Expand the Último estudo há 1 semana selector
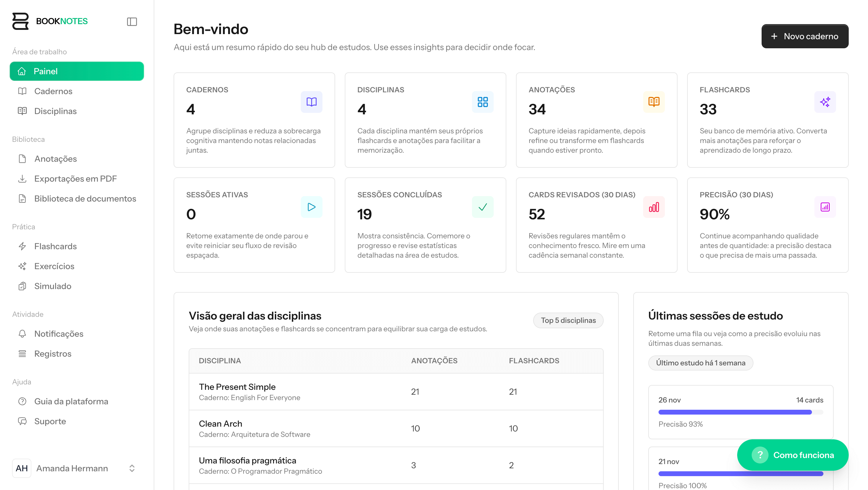 click(700, 363)
